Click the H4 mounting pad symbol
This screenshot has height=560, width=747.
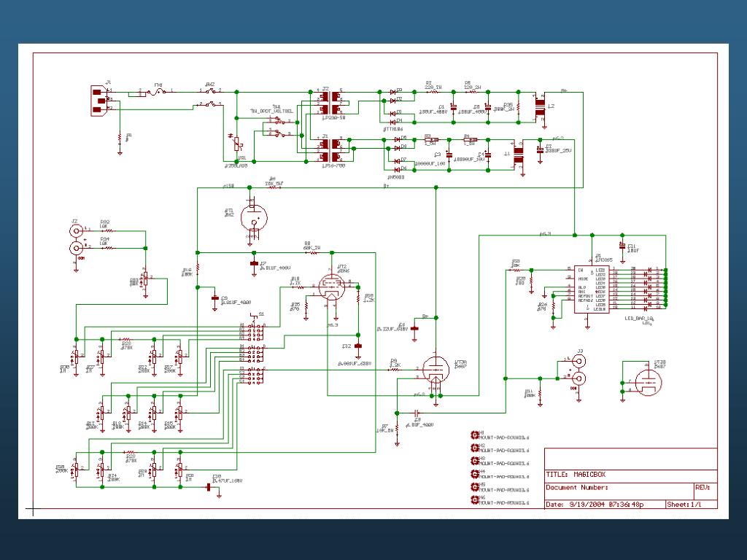point(474,474)
